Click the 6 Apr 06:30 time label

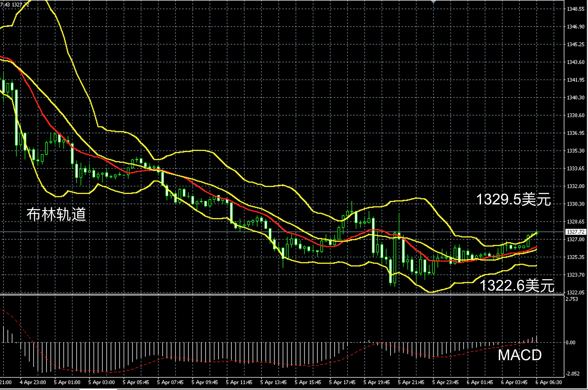(x=548, y=382)
